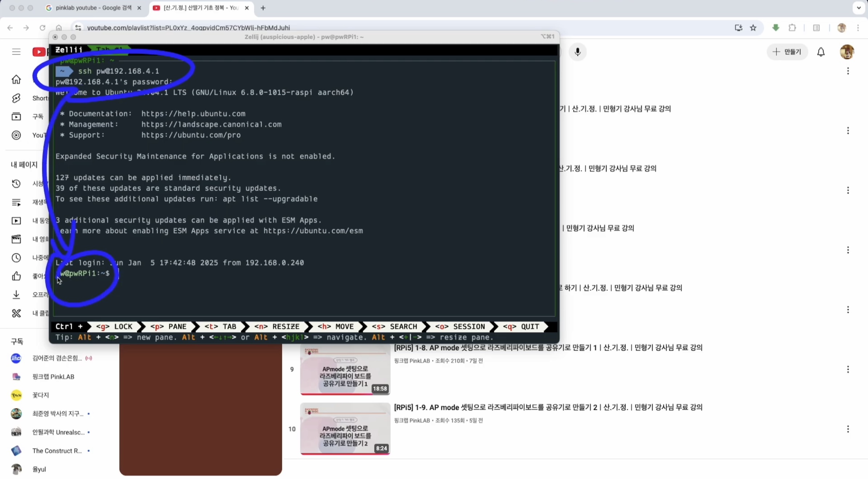Click the 만들기 create button
Viewport: 868px width, 479px height.
pyautogui.click(x=787, y=52)
